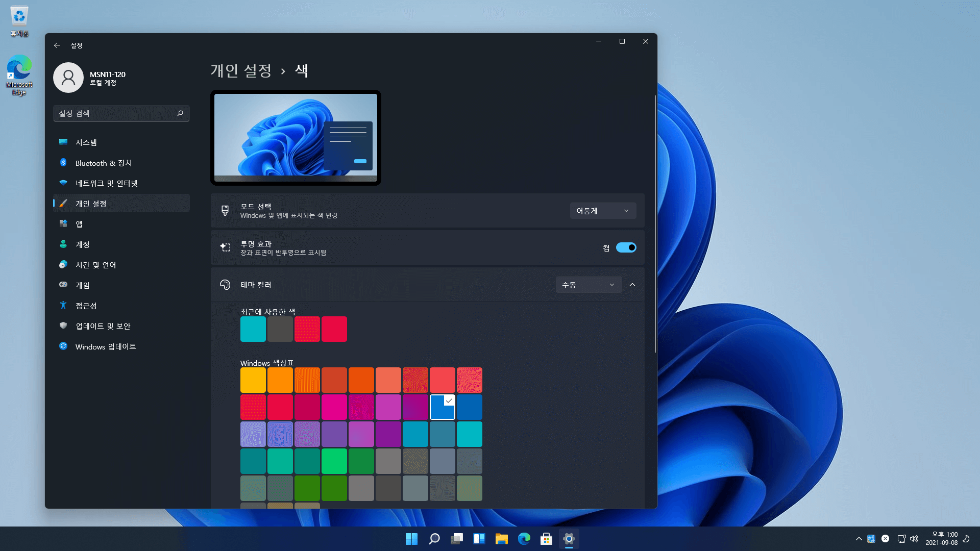The width and height of the screenshot is (980, 551).
Task: Click the user account avatar icon
Action: point(68,78)
